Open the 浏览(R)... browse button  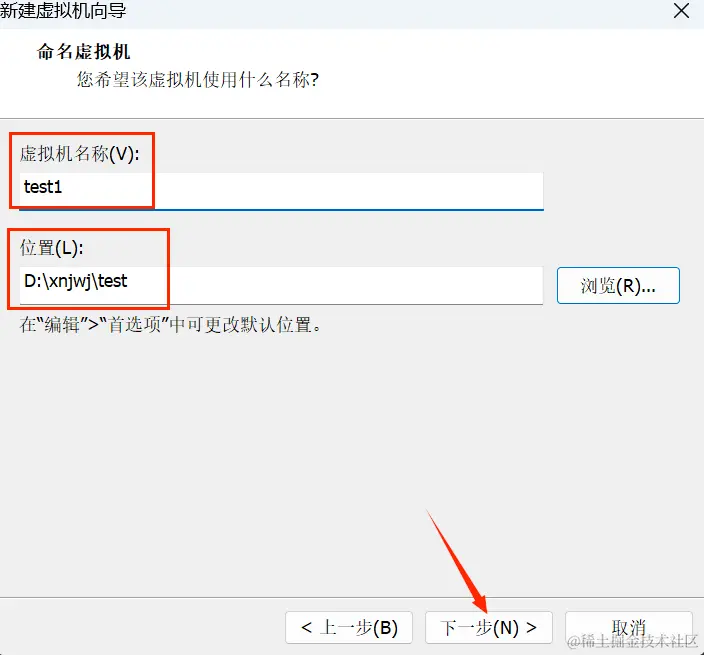[x=618, y=286]
